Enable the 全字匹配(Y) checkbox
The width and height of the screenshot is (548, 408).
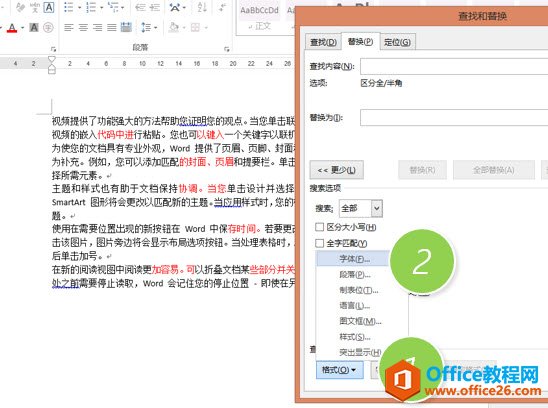[319, 243]
